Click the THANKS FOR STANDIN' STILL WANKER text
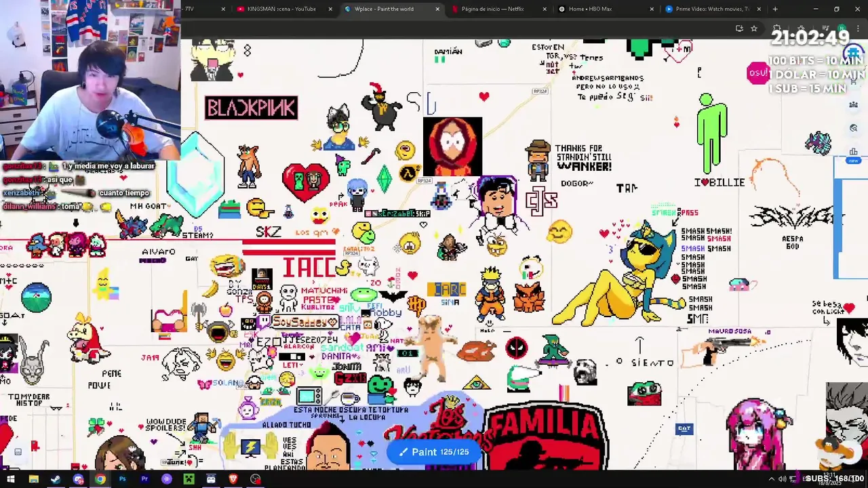The image size is (868, 488). [x=583, y=157]
